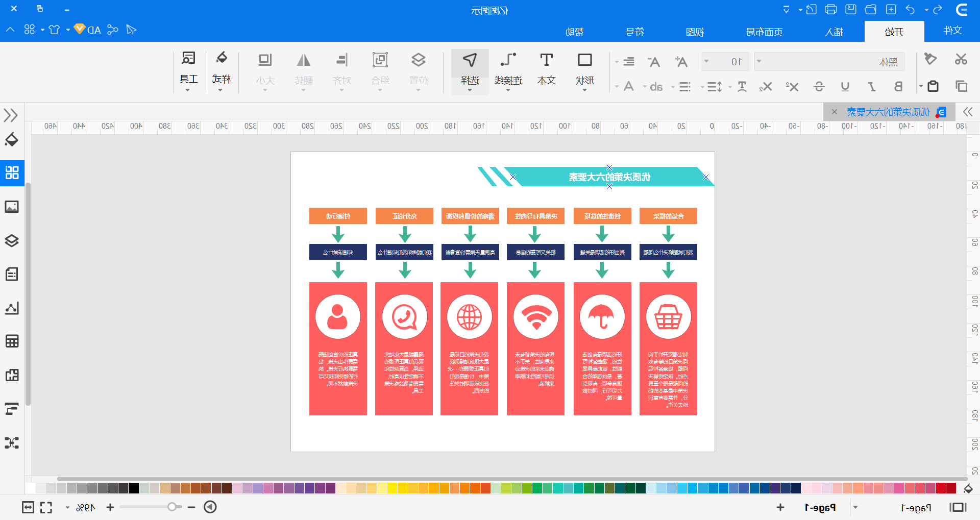
Task: Toggle Subscript formatting
Action: pos(765,87)
